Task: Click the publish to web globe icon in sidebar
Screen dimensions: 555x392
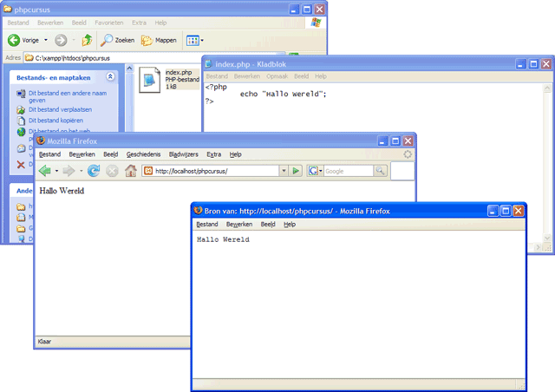Action: point(21,132)
